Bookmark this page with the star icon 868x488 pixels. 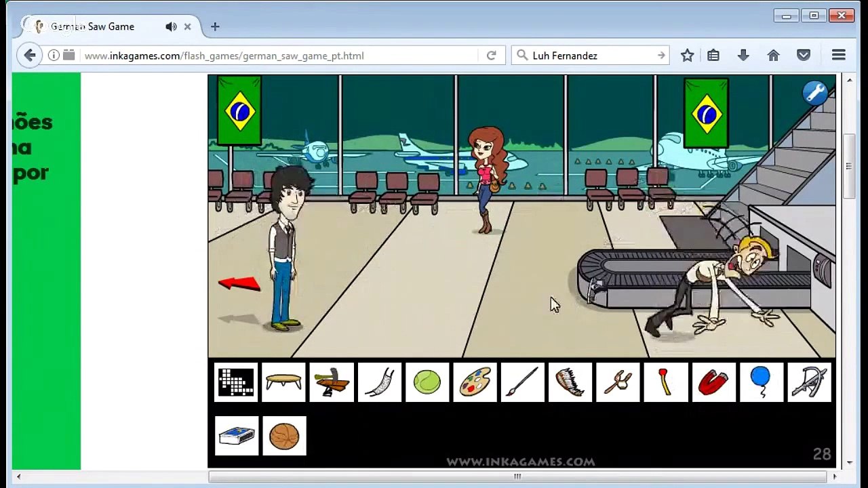[687, 56]
